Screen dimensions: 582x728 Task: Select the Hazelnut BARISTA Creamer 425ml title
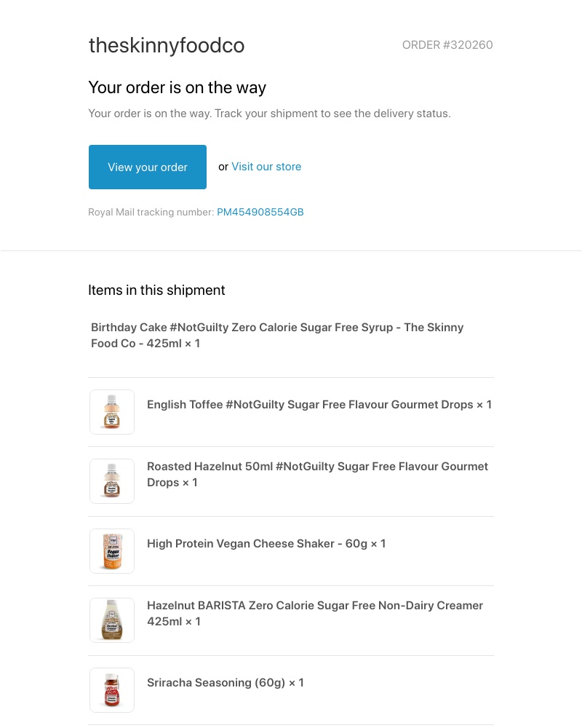315,613
